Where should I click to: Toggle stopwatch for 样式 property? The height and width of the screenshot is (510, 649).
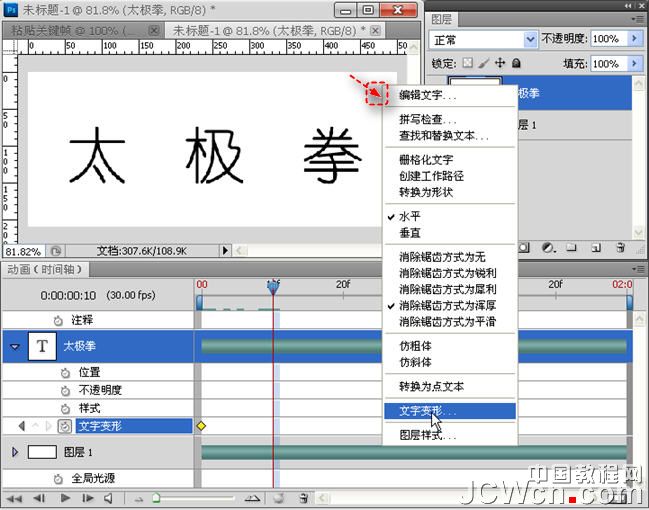pos(65,409)
